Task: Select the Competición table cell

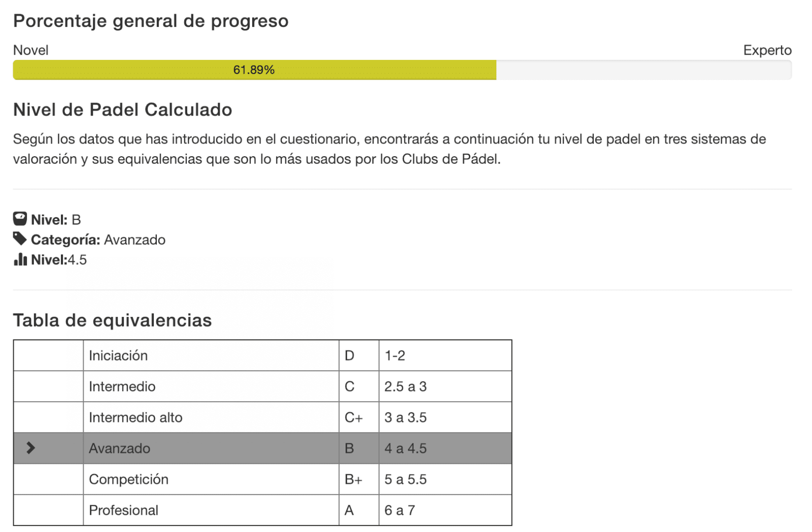Action: coord(211,479)
